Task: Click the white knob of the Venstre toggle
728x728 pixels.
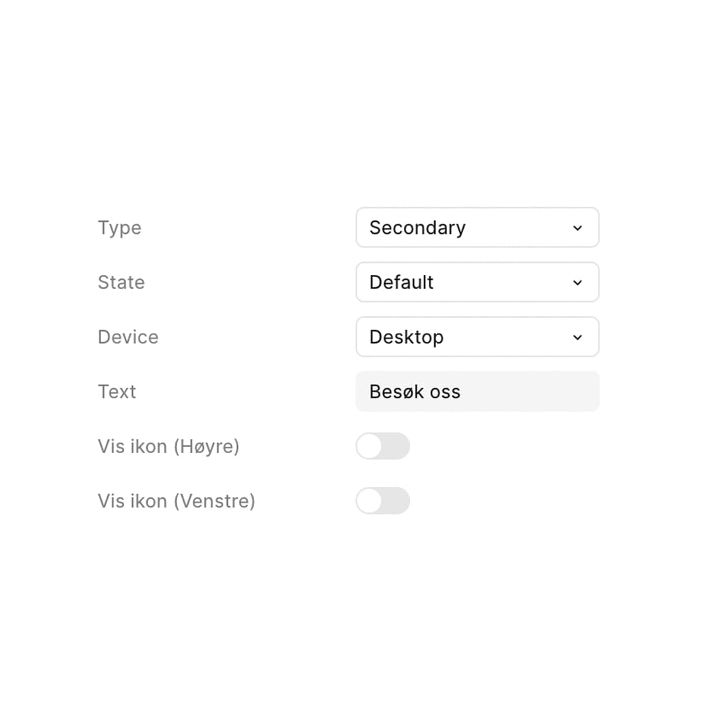Action: pyautogui.click(x=369, y=501)
